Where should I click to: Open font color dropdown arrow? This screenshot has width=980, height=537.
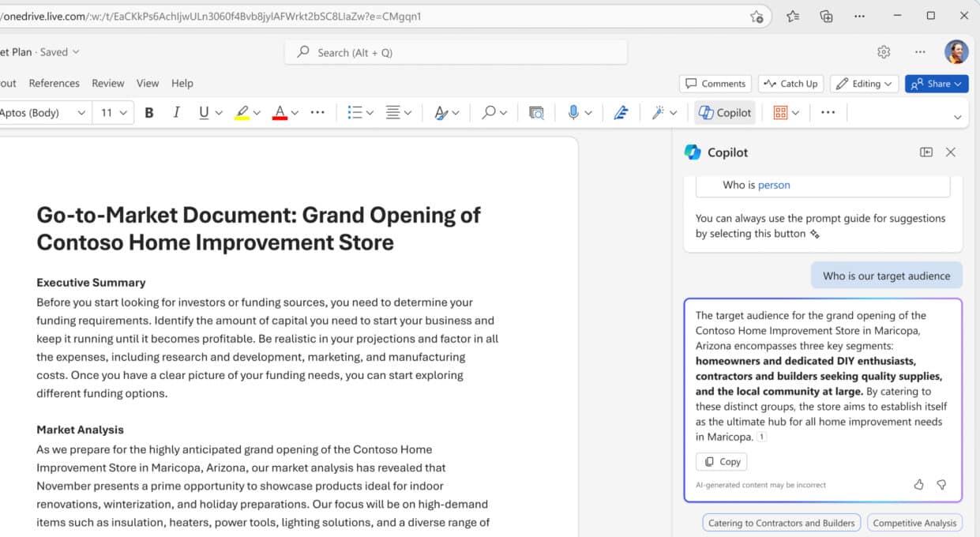pyautogui.click(x=295, y=113)
